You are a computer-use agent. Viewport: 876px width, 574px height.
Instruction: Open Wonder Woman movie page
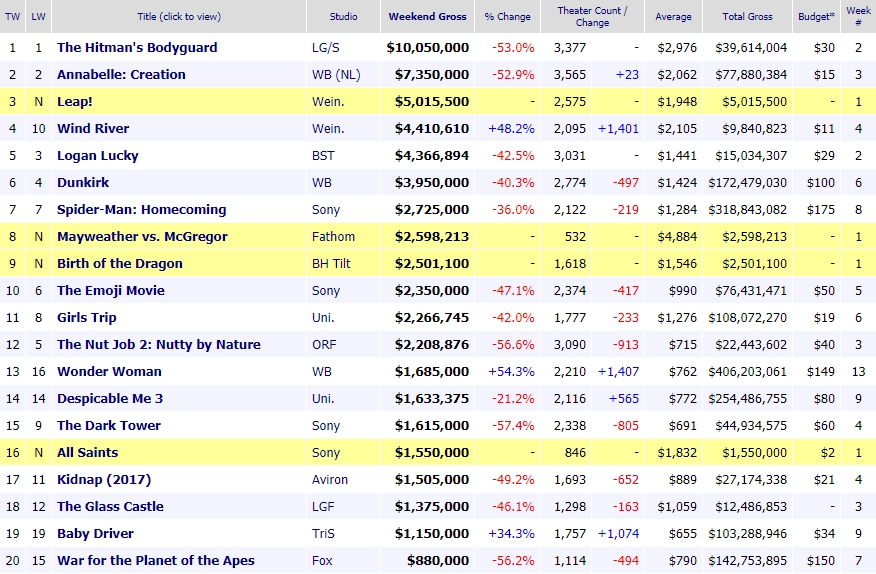coord(109,372)
